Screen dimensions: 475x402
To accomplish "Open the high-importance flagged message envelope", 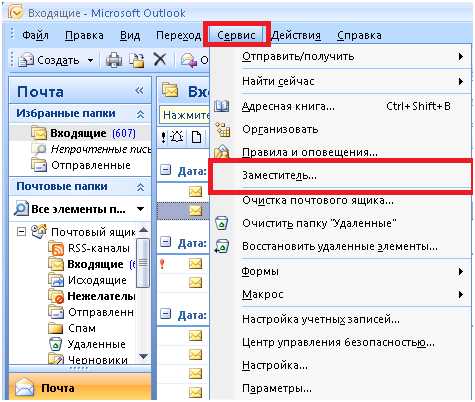I will (x=195, y=264).
